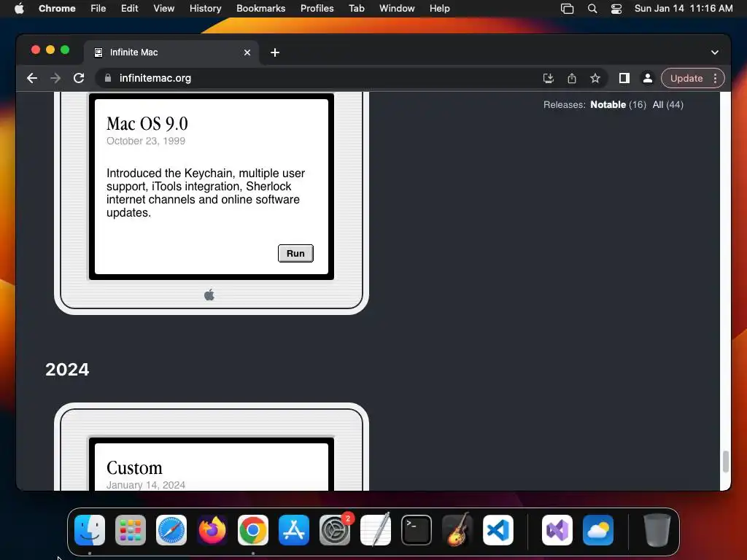The width and height of the screenshot is (747, 560).
Task: Open the Trash in the Dock
Action: coord(657,530)
